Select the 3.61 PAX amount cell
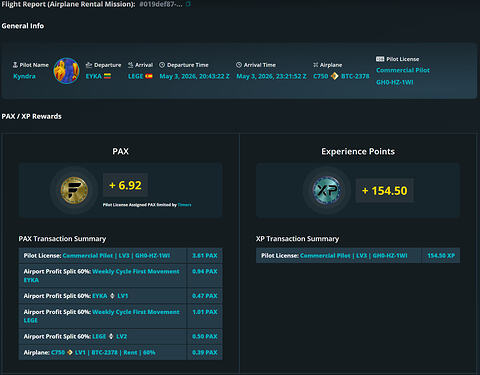The image size is (480, 375). tap(205, 256)
